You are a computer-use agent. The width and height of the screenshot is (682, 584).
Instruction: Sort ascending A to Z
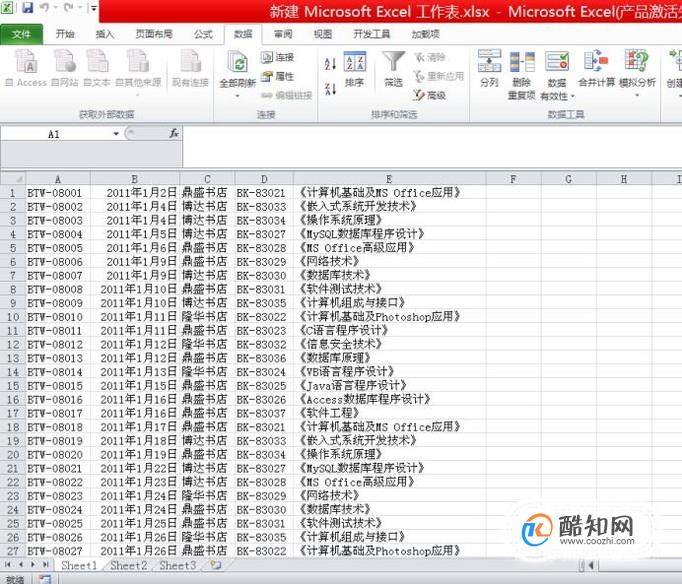point(331,64)
